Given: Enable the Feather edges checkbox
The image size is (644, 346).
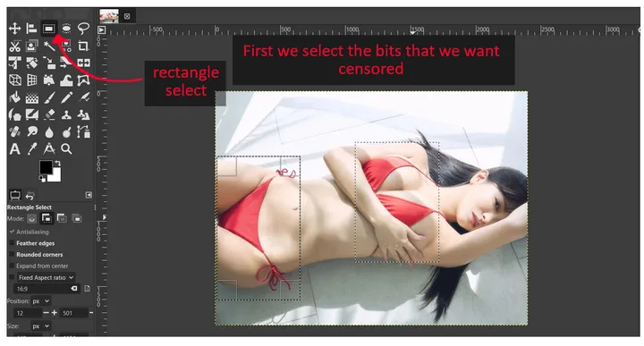Looking at the screenshot, I should [x=12, y=243].
